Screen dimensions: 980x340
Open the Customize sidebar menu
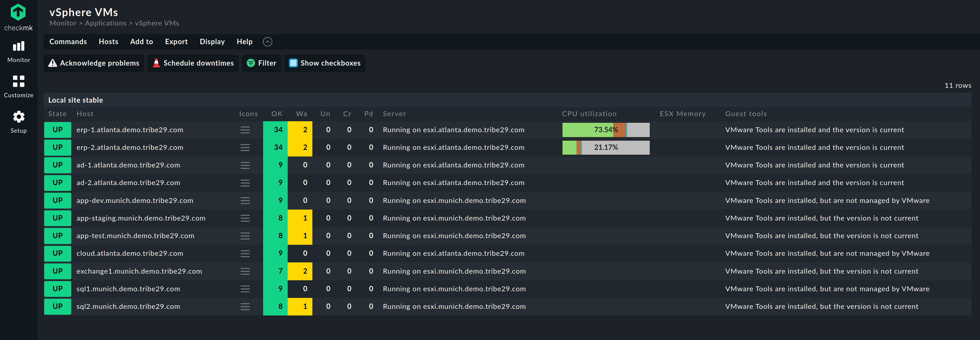(x=19, y=87)
